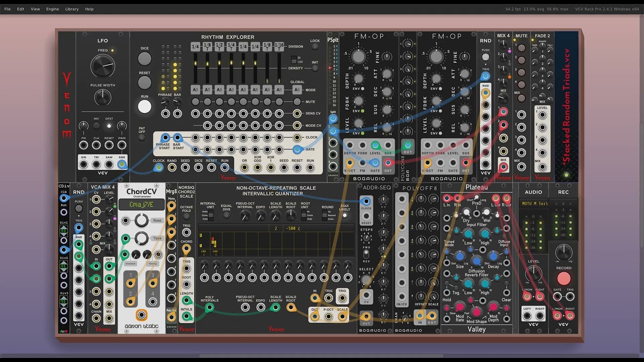Click the XOR ODD output jack

(258, 168)
